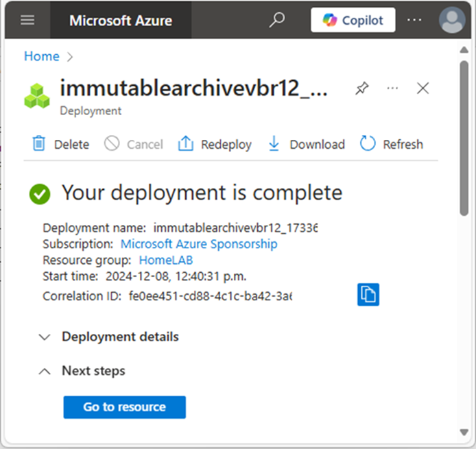Click the scrollbar up arrow
This screenshot has width=476, height=449.
[464, 50]
